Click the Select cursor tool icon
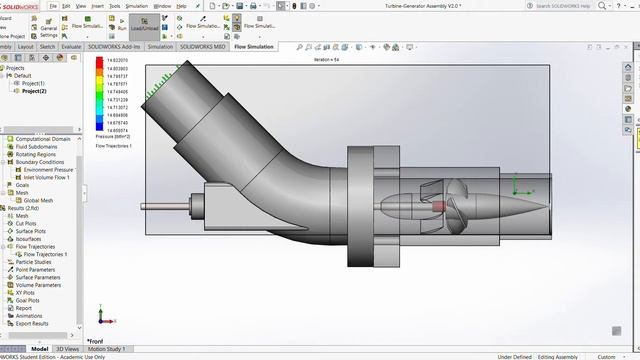The height and width of the screenshot is (360, 640). point(281,6)
